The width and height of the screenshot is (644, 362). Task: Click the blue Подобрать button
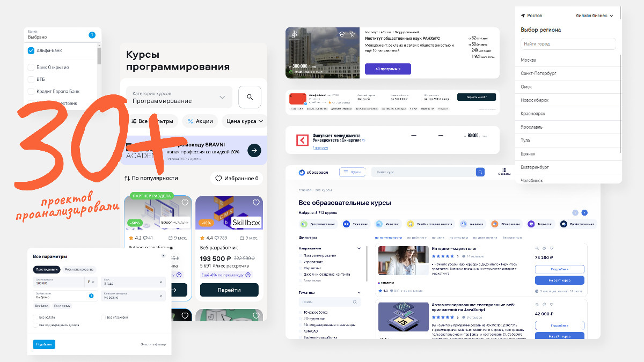[44, 344]
